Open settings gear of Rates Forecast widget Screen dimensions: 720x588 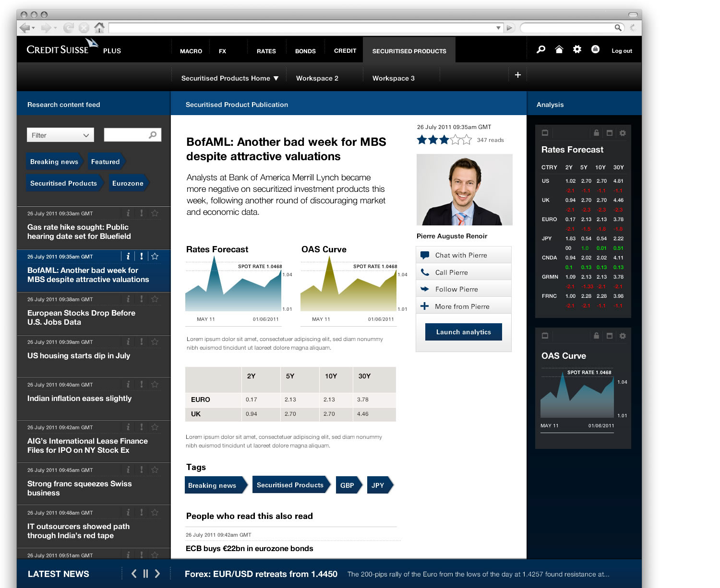[x=623, y=133]
